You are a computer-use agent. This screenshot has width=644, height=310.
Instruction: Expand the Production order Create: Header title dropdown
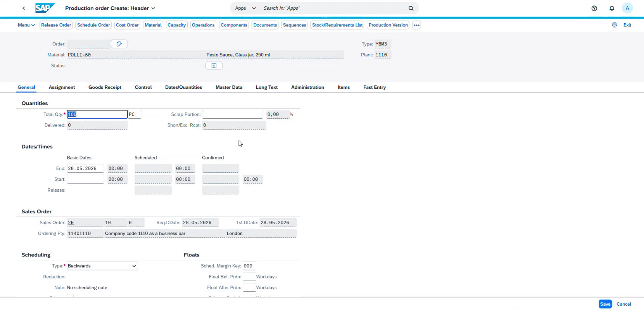[x=153, y=8]
